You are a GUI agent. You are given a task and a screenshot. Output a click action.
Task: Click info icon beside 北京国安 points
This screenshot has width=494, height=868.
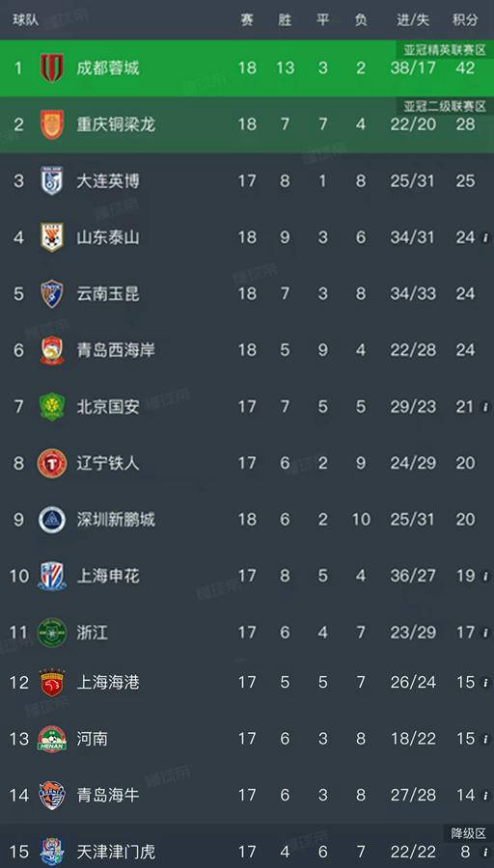(x=485, y=407)
